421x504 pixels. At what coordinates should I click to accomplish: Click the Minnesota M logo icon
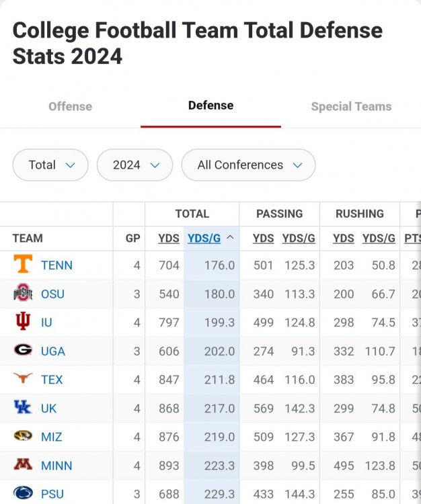tap(23, 465)
